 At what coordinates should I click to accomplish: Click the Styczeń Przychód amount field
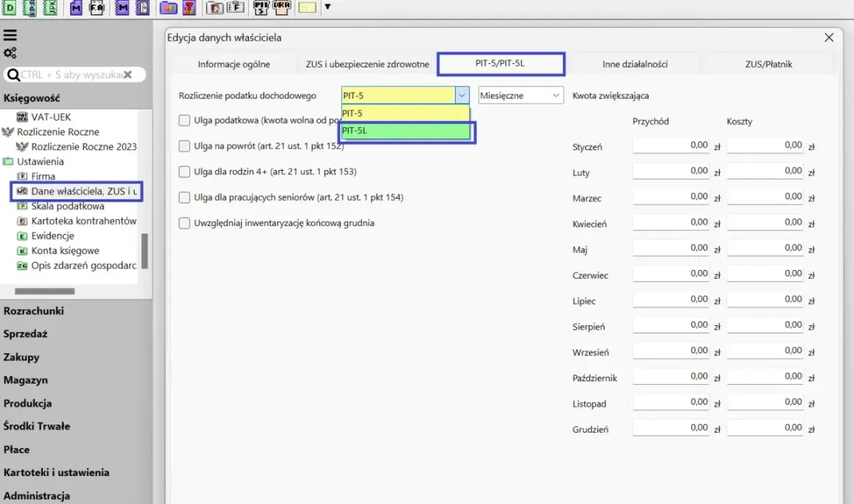(671, 146)
